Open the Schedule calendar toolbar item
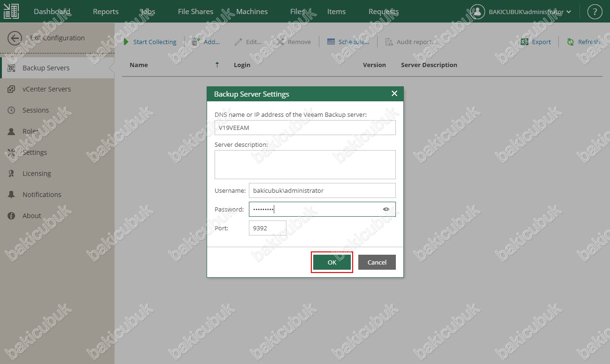Viewport: 610px width, 364px height. (348, 42)
